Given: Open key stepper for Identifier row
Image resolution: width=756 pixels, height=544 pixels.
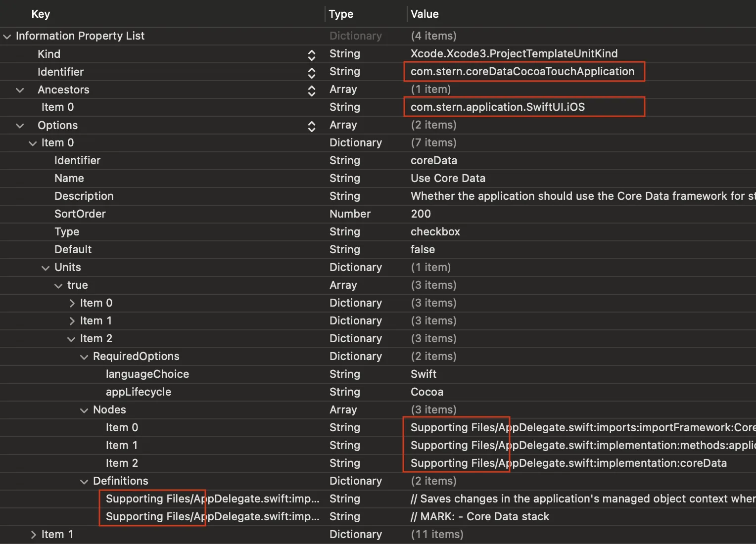Looking at the screenshot, I should coord(312,72).
